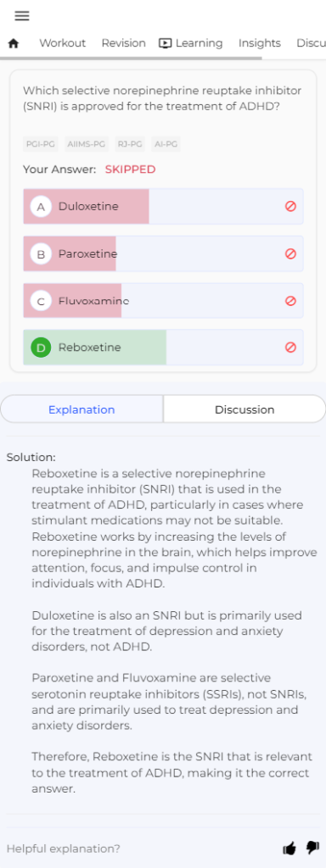This screenshot has width=326, height=868.
Task: Select option C circle for Fluvoxamine
Action: (41, 301)
